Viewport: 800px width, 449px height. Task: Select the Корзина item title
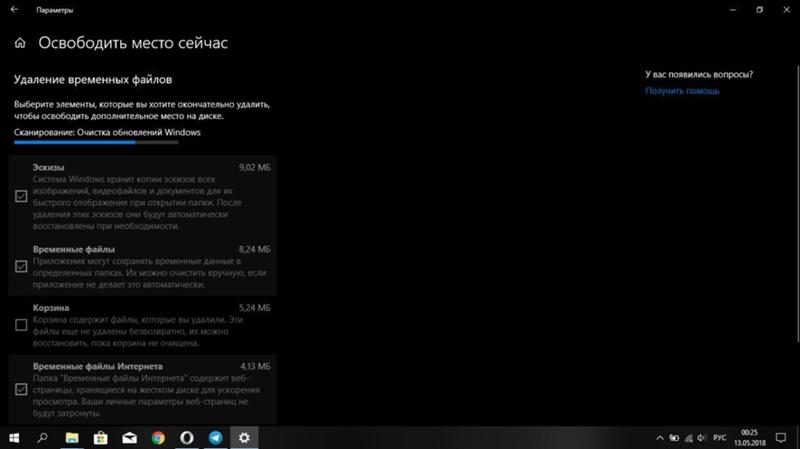point(51,308)
